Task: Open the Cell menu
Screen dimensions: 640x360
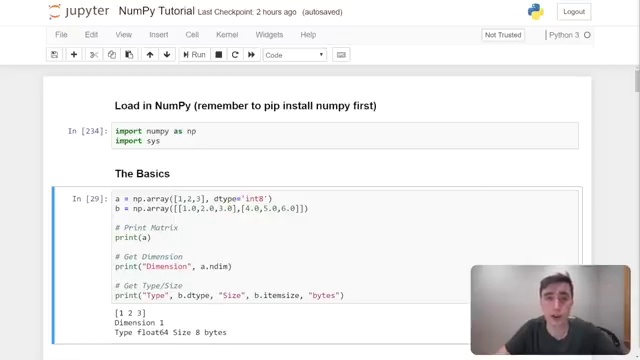Action: (x=192, y=35)
